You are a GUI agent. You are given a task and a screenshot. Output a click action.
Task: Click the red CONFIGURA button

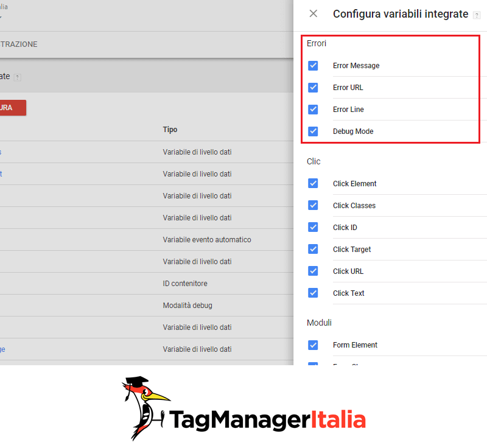(x=12, y=108)
